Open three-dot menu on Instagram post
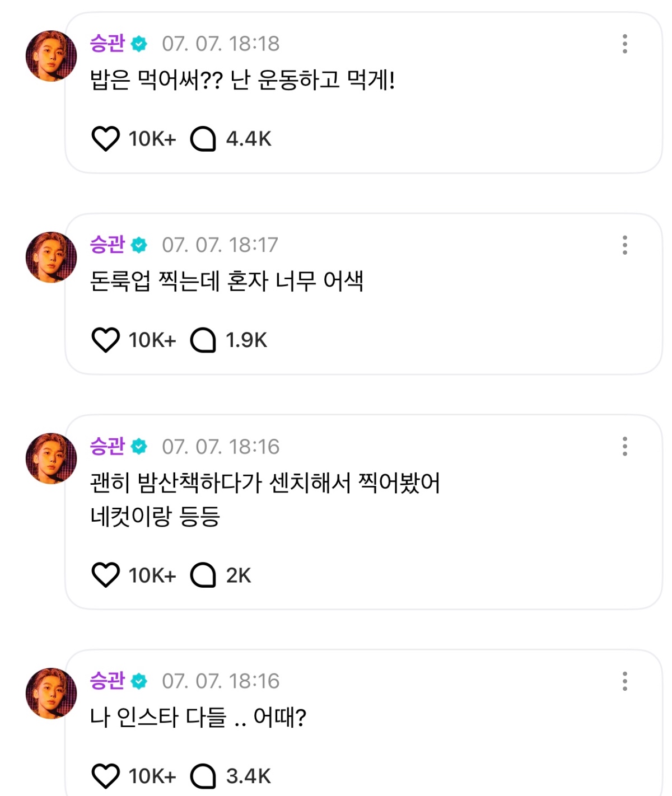 click(x=624, y=681)
